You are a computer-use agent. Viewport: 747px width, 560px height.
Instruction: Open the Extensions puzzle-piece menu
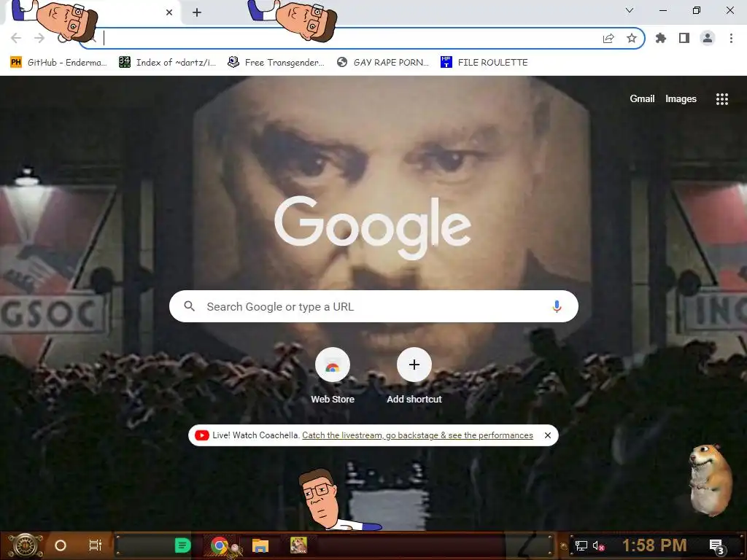[661, 38]
